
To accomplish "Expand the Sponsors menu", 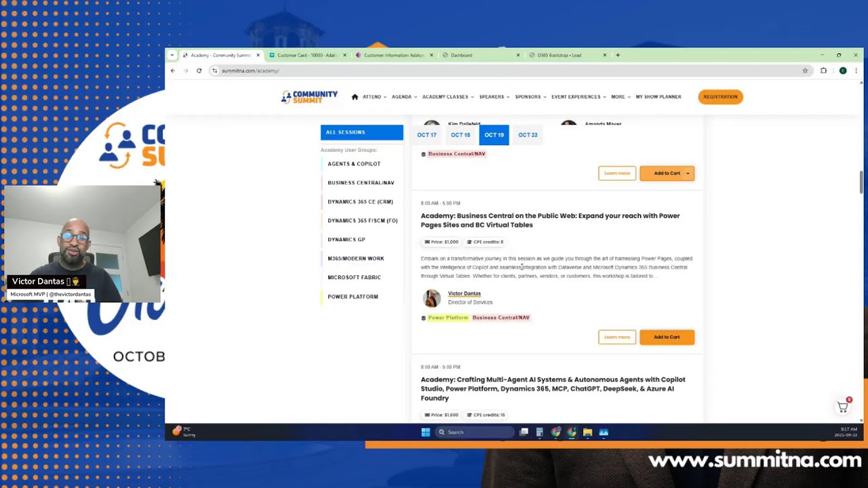I will tap(530, 97).
